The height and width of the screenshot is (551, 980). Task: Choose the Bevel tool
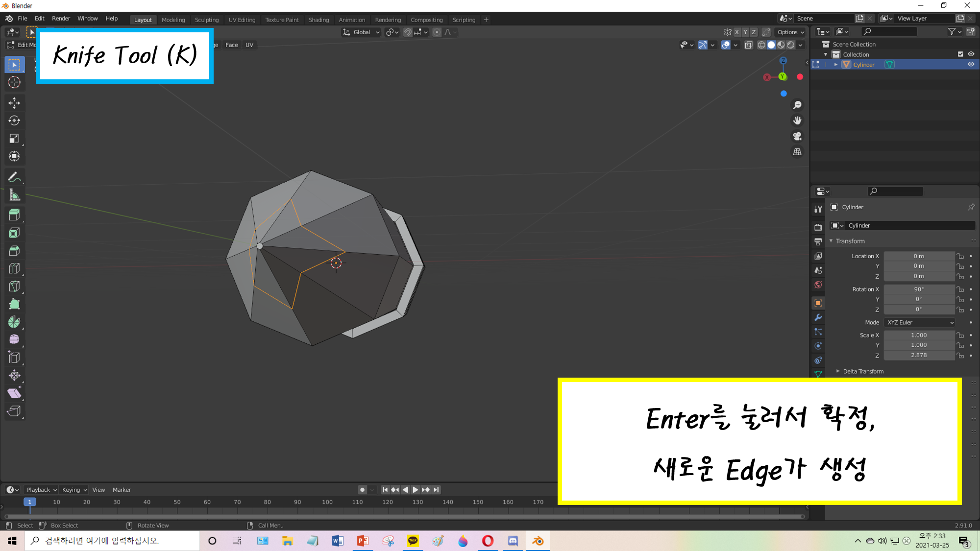pyautogui.click(x=14, y=251)
